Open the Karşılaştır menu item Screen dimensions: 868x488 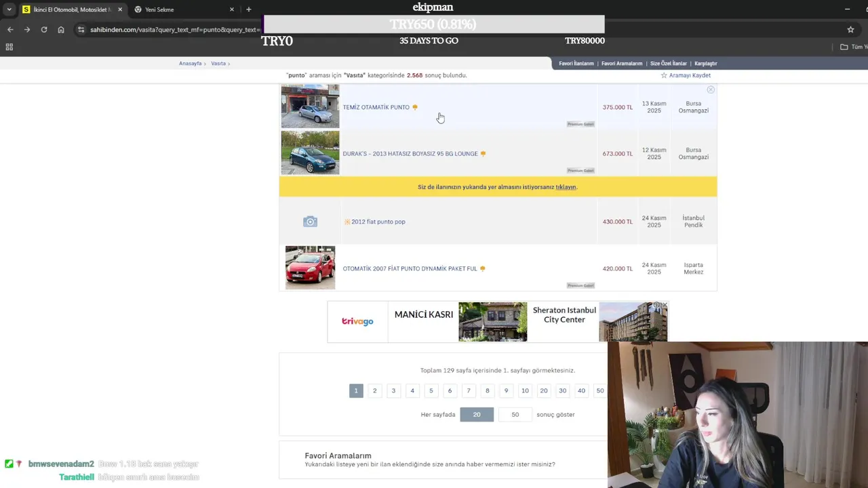[706, 64]
